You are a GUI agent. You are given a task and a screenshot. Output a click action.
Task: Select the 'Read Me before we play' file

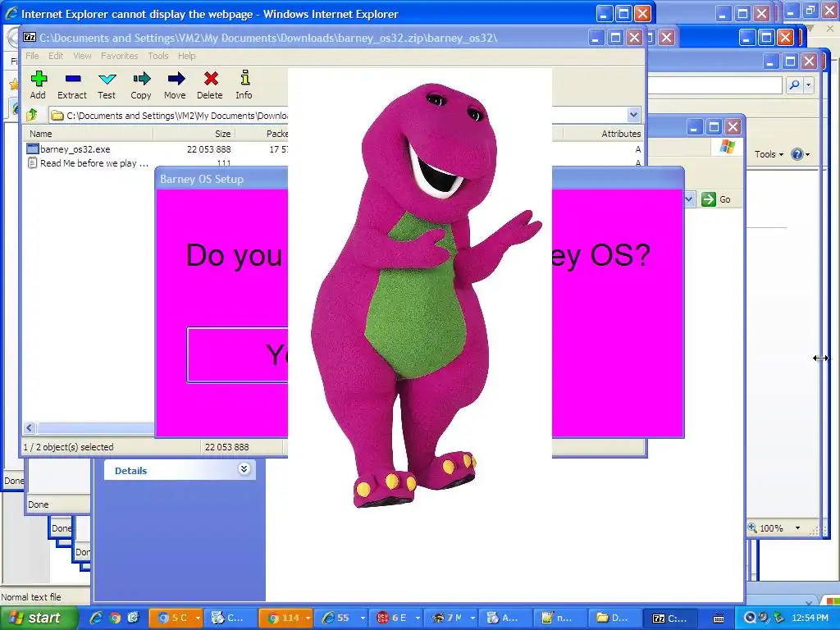click(89, 163)
